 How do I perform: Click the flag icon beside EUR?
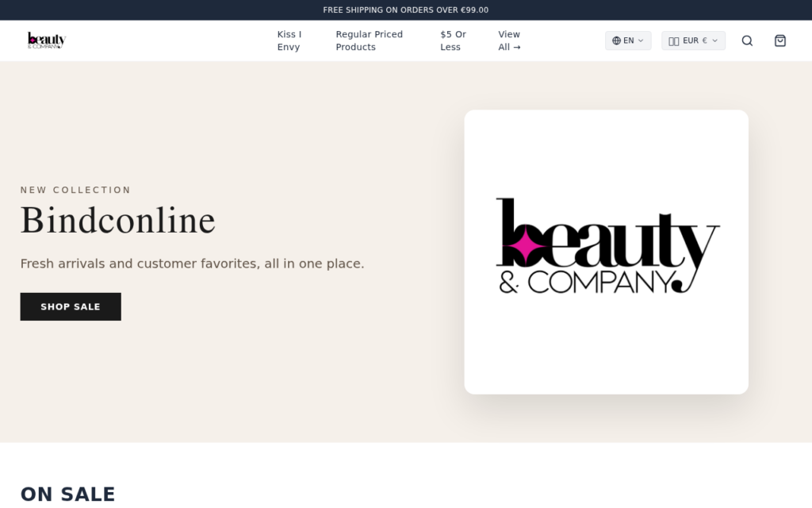674,41
